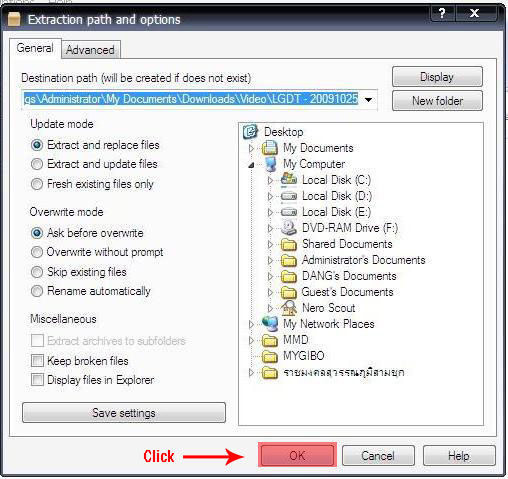508x479 pixels.
Task: Select the Desktop icon in folder tree
Action: pyautogui.click(x=250, y=131)
